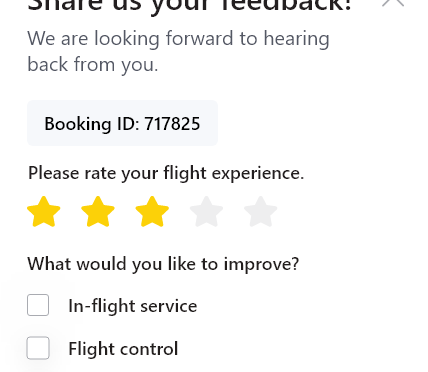The width and height of the screenshot is (428, 372).
Task: Rate the flight one star
Action: coord(44,212)
